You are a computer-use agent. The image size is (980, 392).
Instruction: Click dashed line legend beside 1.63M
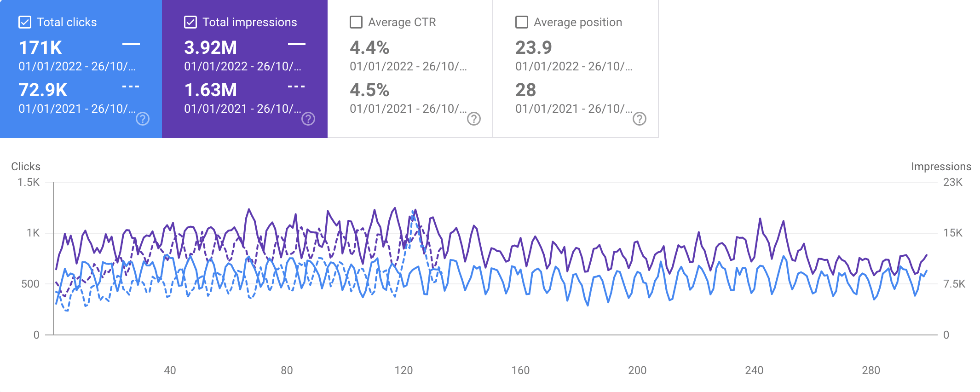click(297, 86)
